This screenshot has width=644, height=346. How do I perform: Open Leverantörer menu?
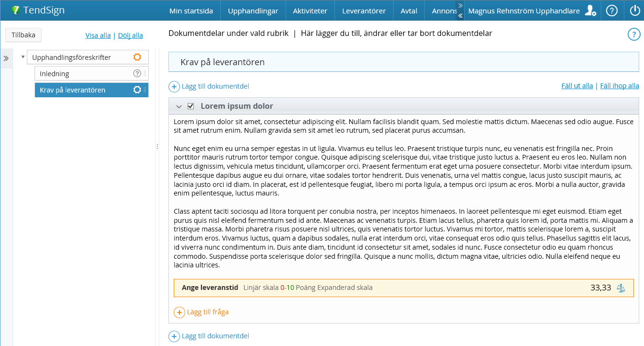364,11
